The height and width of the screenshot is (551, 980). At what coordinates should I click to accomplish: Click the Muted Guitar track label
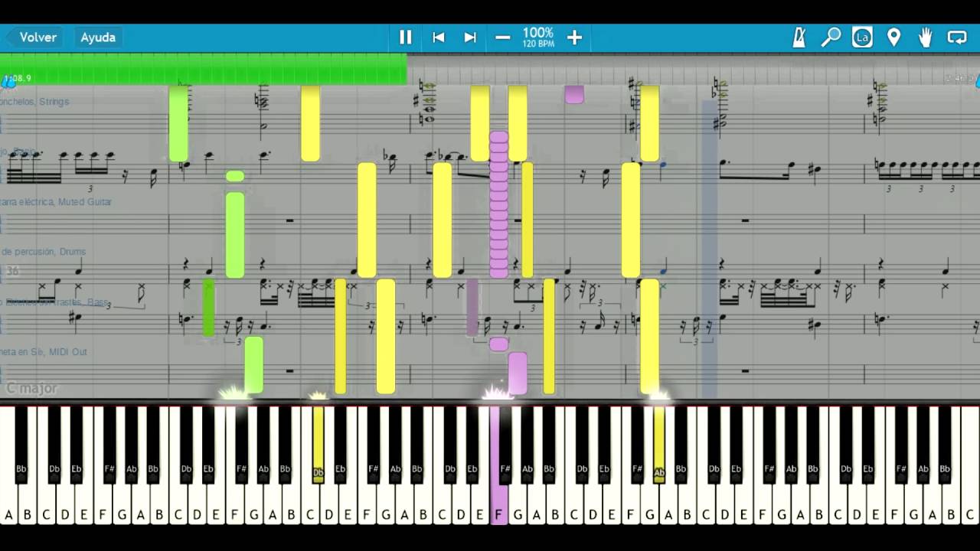56,202
